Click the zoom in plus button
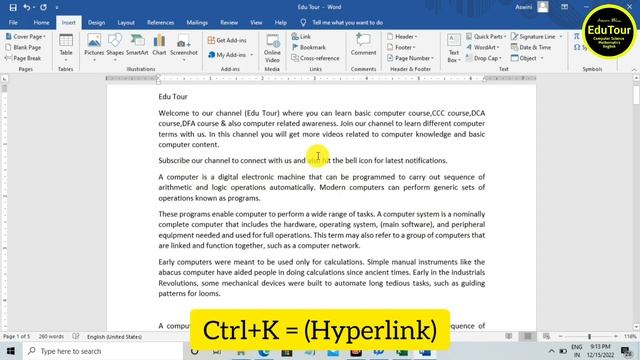Viewport: 640px width, 360px height. [x=616, y=336]
